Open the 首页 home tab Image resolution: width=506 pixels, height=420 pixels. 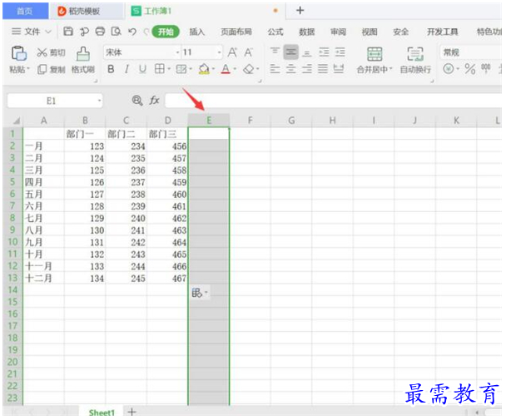(25, 11)
